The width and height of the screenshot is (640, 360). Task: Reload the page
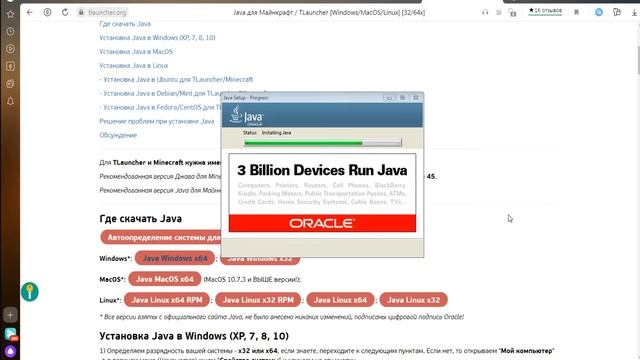65,12
